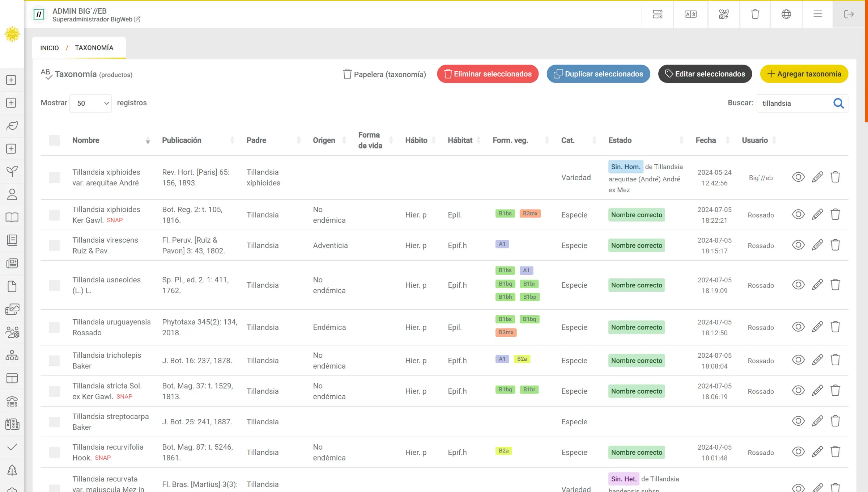Click the logout icon at top right

[x=848, y=14]
